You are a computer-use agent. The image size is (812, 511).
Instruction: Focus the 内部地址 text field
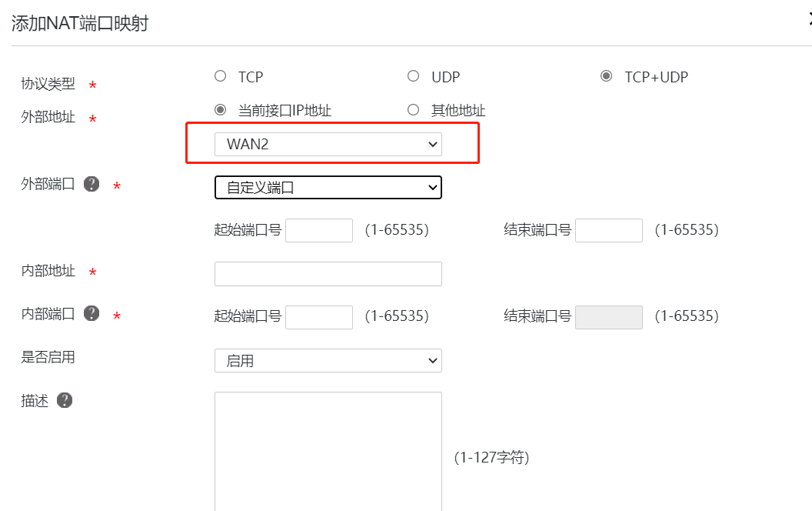(x=328, y=274)
